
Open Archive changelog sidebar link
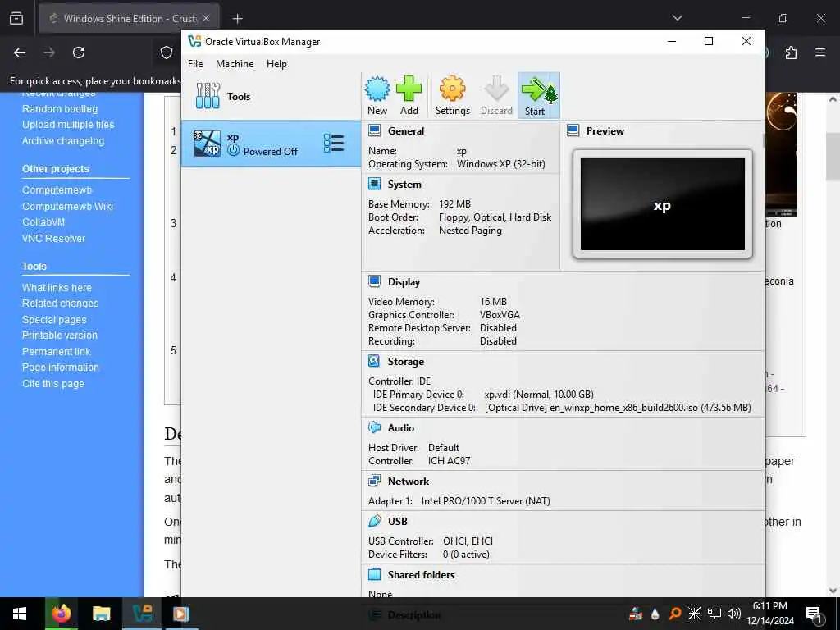click(x=63, y=141)
